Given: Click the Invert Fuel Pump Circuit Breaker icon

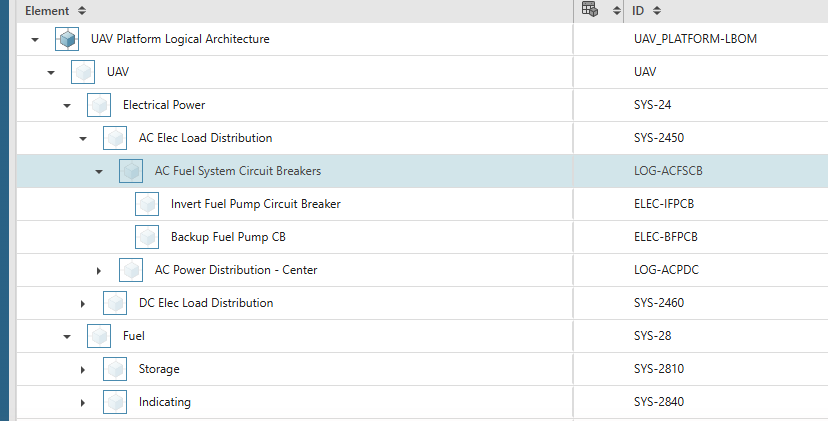Looking at the screenshot, I should (147, 204).
